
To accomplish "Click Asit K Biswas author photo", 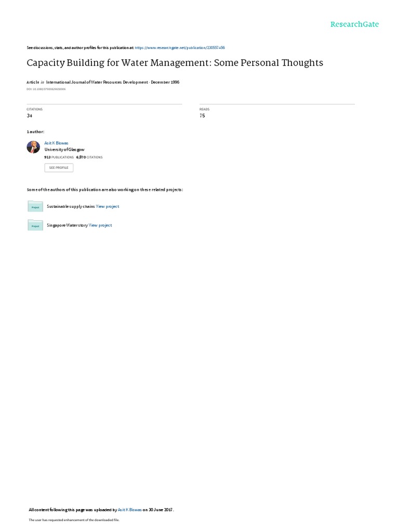I will tap(33, 147).
